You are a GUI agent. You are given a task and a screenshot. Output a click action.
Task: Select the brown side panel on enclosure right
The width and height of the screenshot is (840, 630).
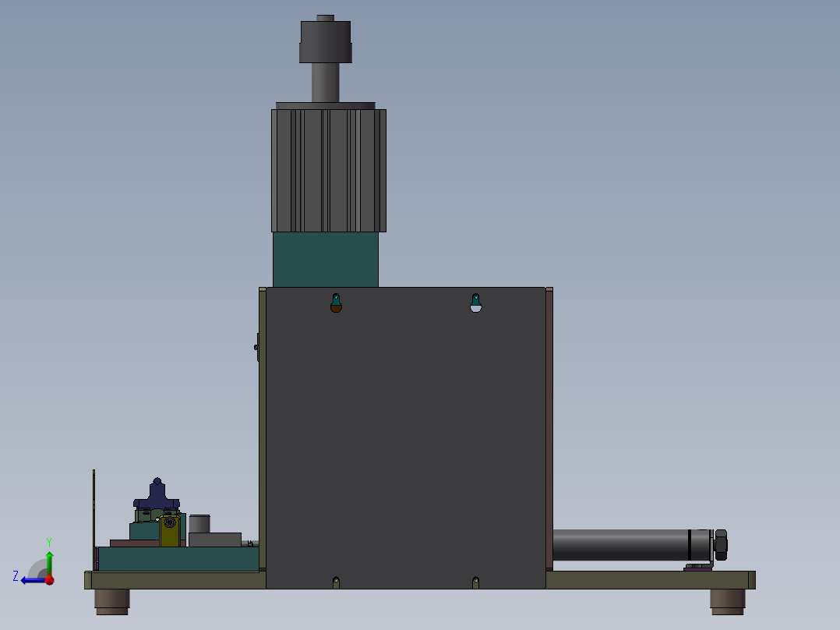point(549,429)
